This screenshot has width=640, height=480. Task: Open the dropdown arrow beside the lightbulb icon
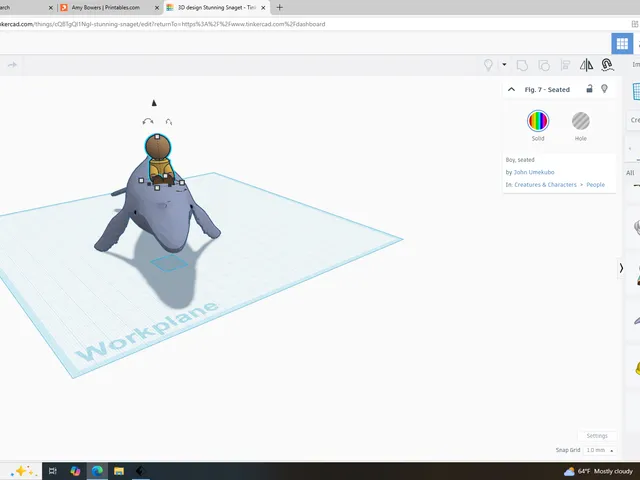tap(504, 64)
